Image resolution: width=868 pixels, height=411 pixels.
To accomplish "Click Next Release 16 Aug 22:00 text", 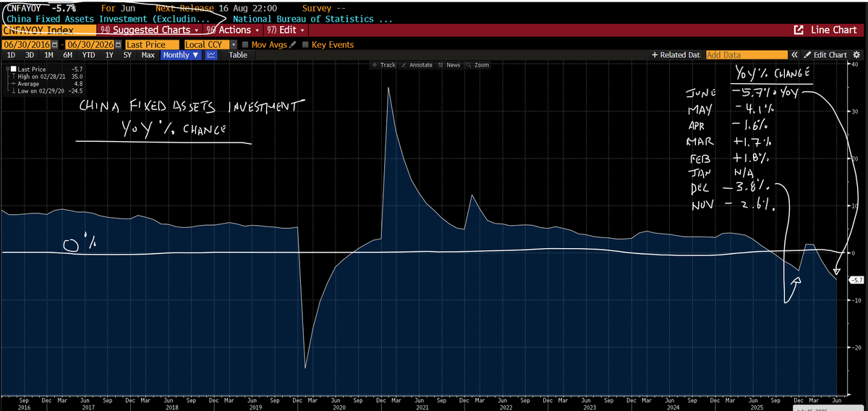I will [x=216, y=8].
